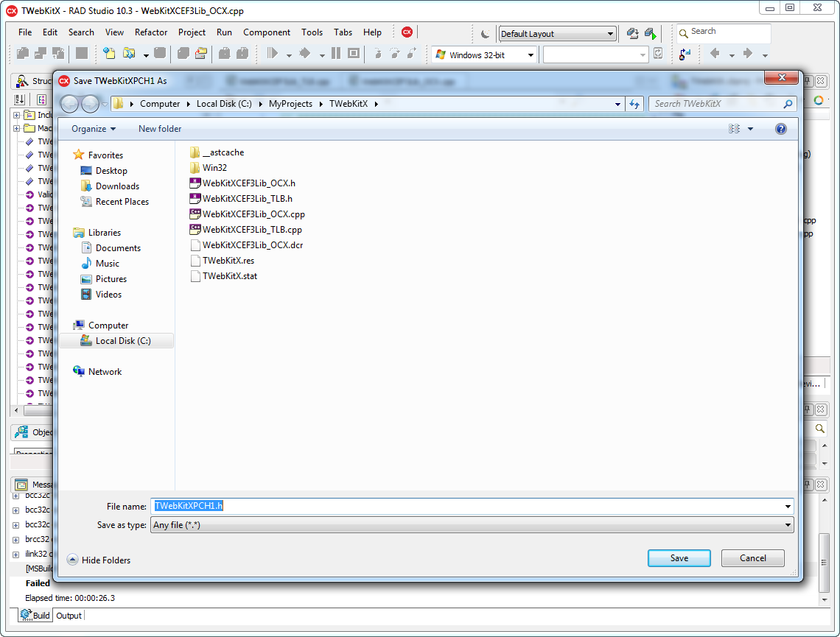Click Computer in the address breadcrumb
The image size is (840, 637).
click(160, 104)
